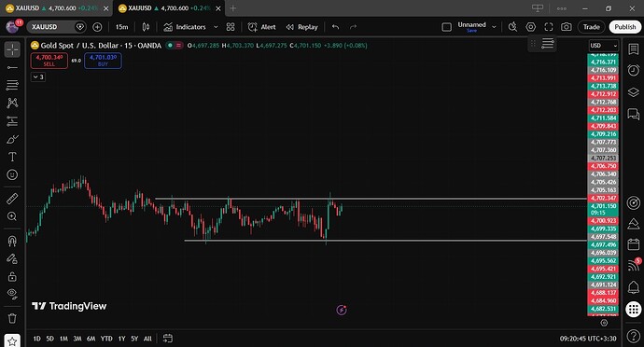Expand the favorite indicators dropdown arrow
This screenshot has height=347, width=644.
coord(216,27)
